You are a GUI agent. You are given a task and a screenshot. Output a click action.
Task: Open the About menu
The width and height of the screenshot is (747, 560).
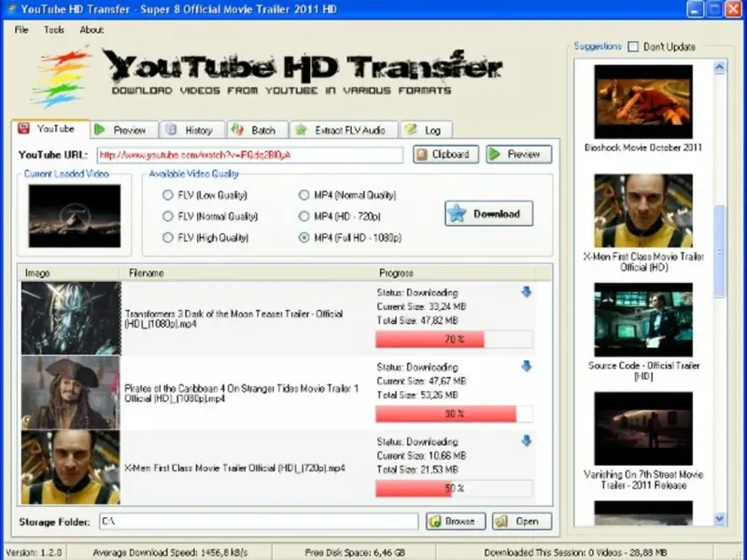click(x=92, y=30)
